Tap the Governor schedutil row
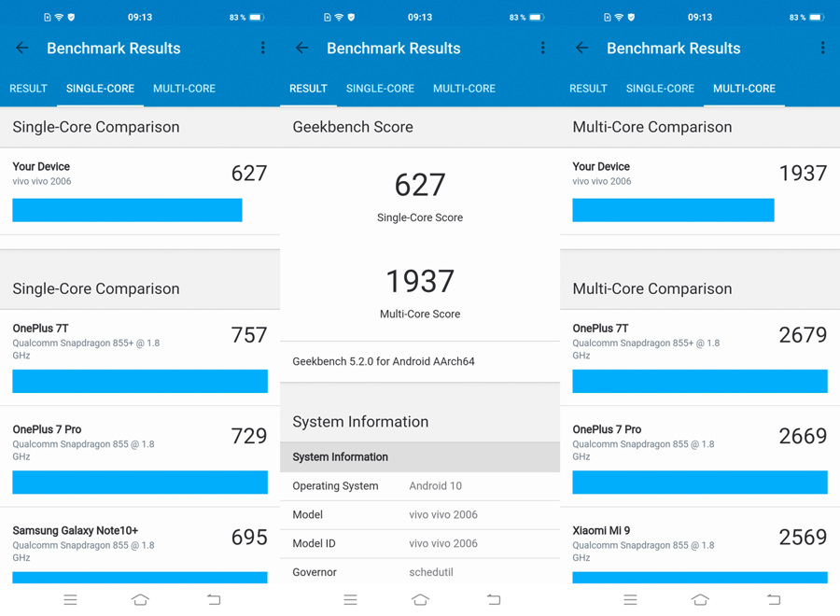Viewport: 840px width, 616px height. [x=420, y=571]
